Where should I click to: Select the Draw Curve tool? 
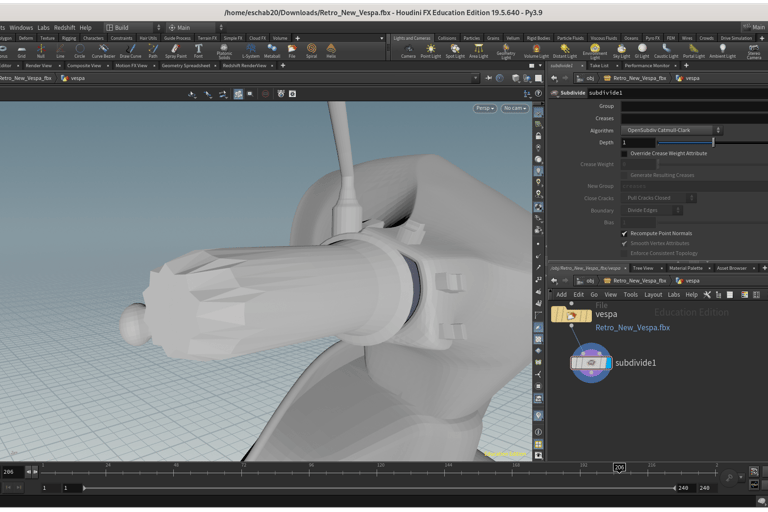click(x=130, y=50)
